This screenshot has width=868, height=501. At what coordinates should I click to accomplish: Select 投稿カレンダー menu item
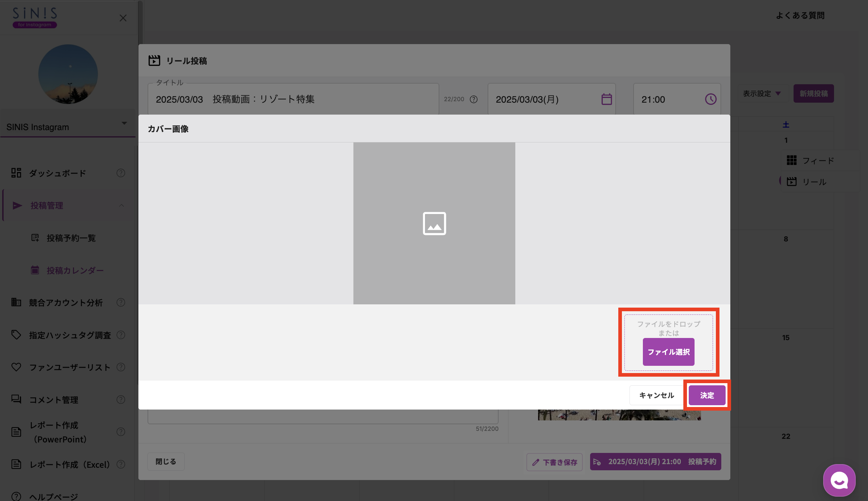(75, 270)
